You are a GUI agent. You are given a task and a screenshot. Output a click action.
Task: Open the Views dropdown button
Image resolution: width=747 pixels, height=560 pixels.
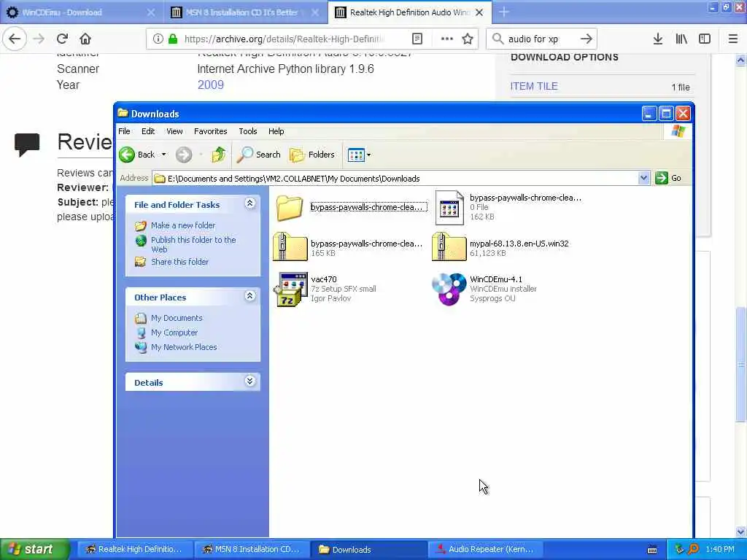coord(359,155)
